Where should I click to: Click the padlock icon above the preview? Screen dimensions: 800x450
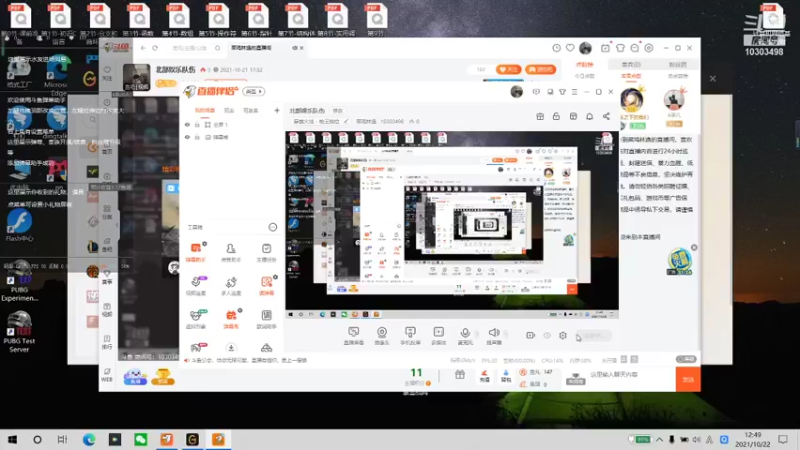pos(556,116)
